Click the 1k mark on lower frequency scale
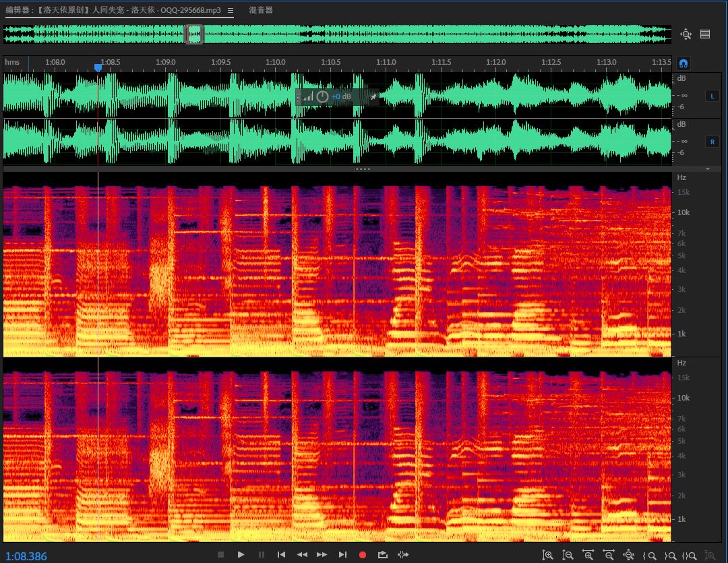728x563 pixels. coord(681,519)
